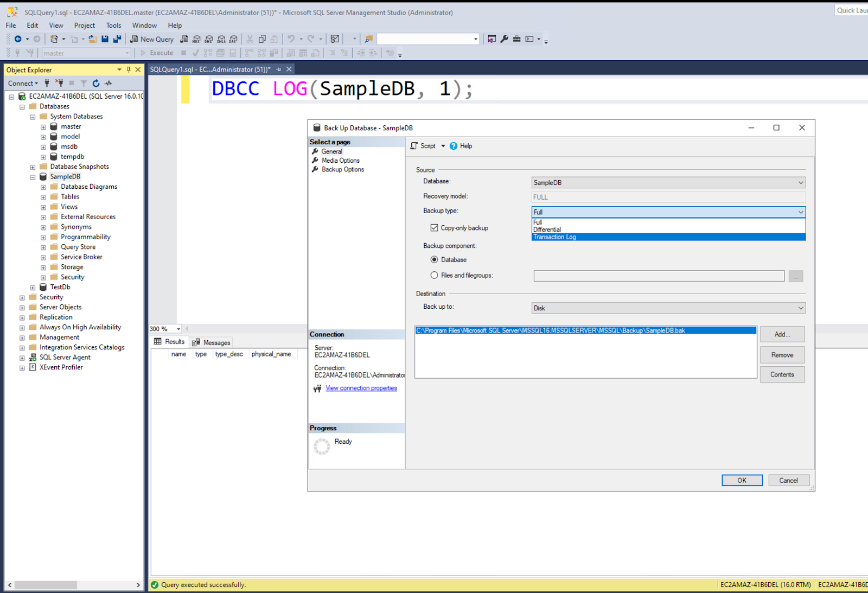868x593 pixels.
Task: Click the Undo toolbar icon
Action: 291,39
